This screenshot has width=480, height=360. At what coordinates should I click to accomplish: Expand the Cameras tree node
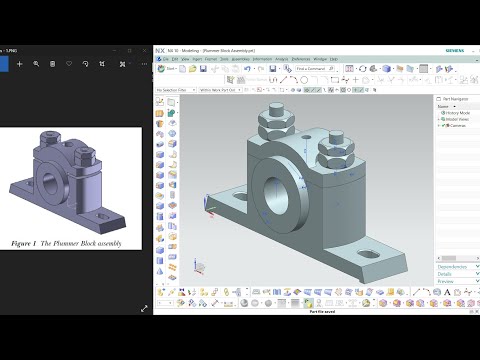point(439,126)
